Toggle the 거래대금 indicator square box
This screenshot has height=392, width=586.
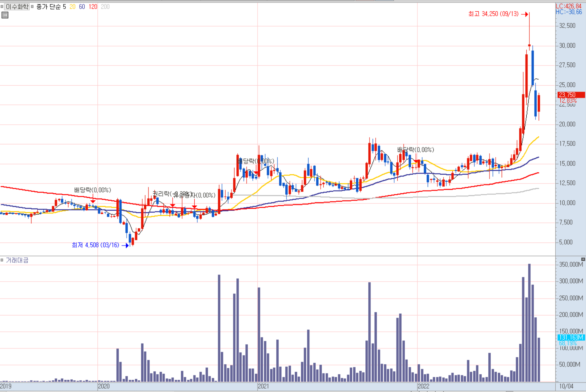2,260
